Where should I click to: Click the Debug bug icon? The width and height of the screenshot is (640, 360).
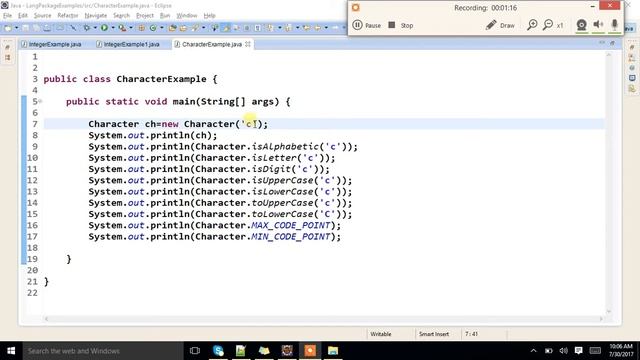pos(87,28)
